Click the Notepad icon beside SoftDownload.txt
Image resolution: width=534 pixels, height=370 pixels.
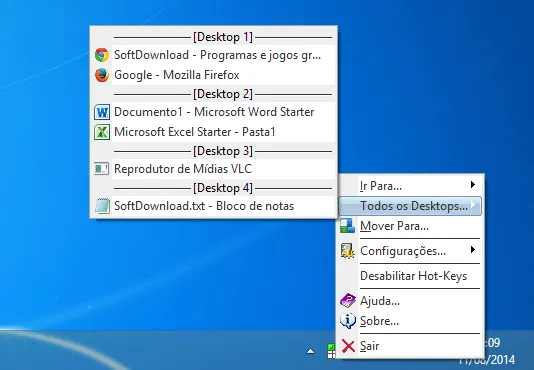(102, 206)
